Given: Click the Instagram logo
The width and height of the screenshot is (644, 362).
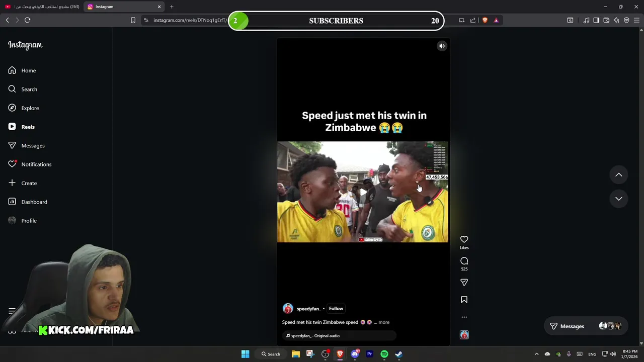Looking at the screenshot, I should 25,45.
